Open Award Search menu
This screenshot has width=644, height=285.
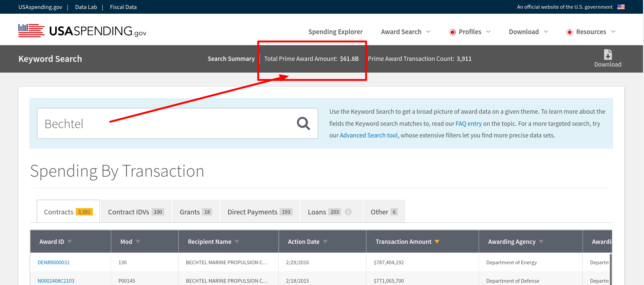(401, 32)
